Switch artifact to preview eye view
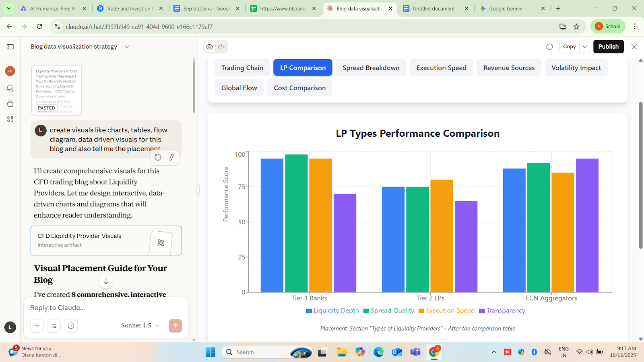The image size is (644, 362). click(210, 47)
